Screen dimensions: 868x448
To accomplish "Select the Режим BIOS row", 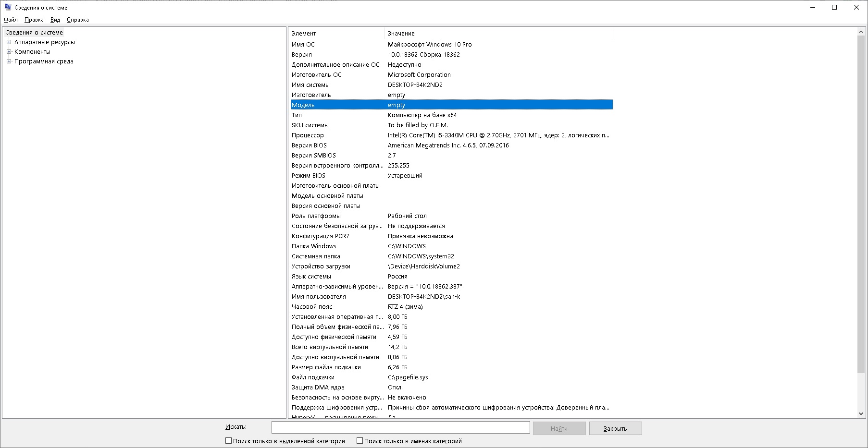I will 452,175.
